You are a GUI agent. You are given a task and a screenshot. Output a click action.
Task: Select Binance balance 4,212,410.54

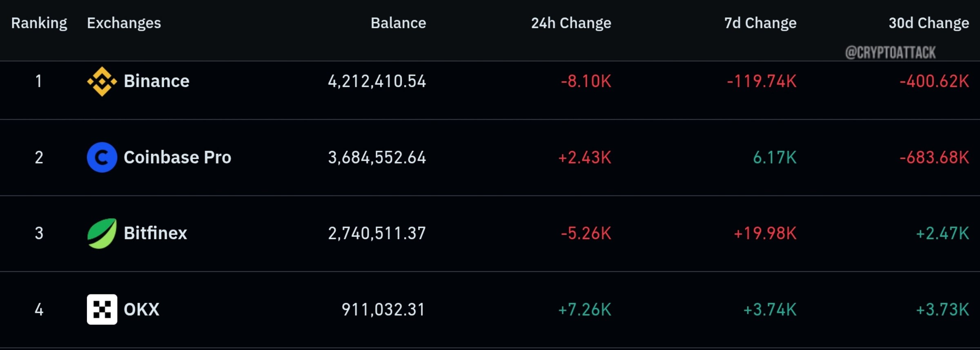pos(377,81)
